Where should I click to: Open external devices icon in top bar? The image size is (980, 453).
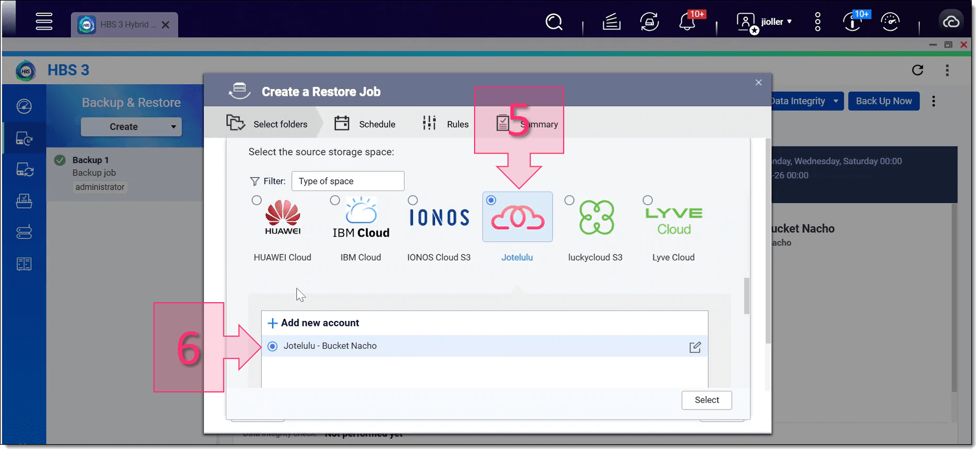[x=649, y=22]
